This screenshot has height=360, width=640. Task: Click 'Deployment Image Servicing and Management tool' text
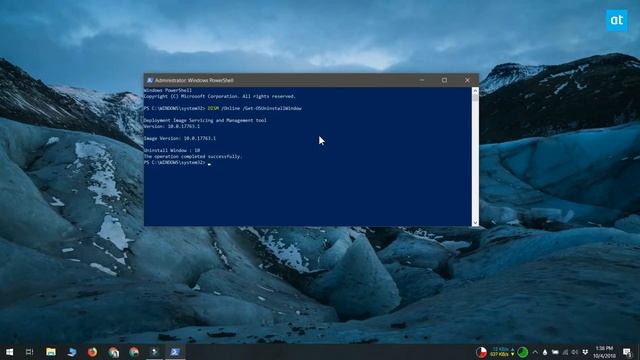tap(205, 120)
